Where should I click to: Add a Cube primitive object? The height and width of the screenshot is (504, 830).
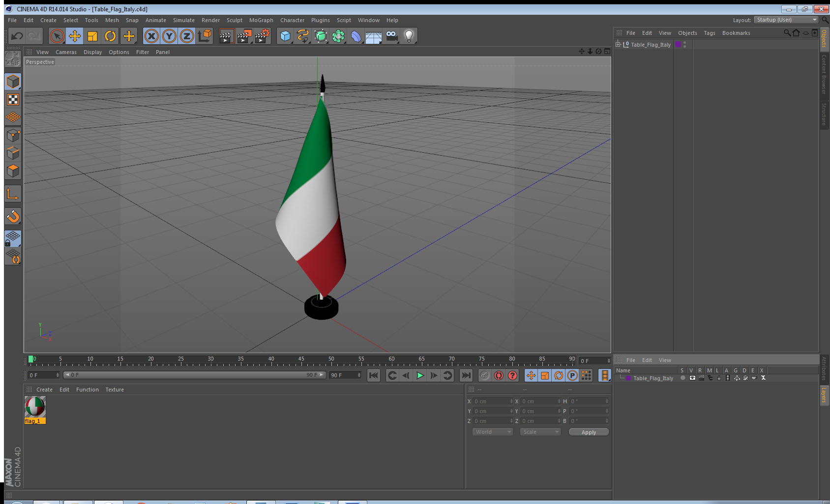tap(285, 36)
